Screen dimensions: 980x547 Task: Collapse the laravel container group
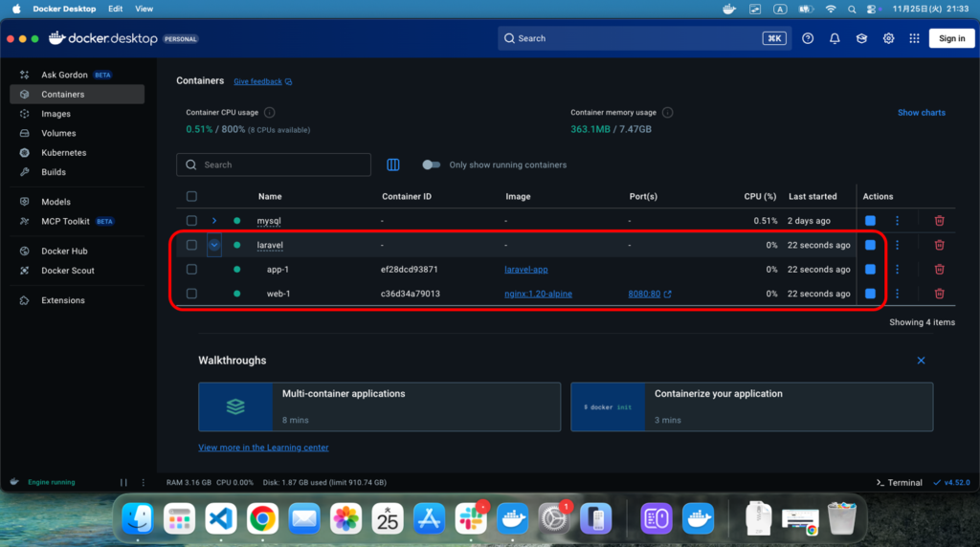pos(214,245)
